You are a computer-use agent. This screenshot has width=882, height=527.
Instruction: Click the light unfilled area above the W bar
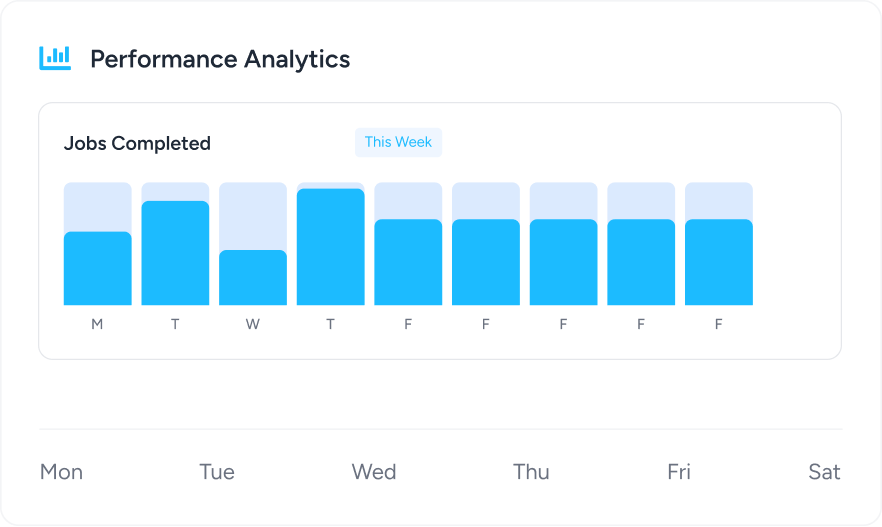tap(253, 215)
